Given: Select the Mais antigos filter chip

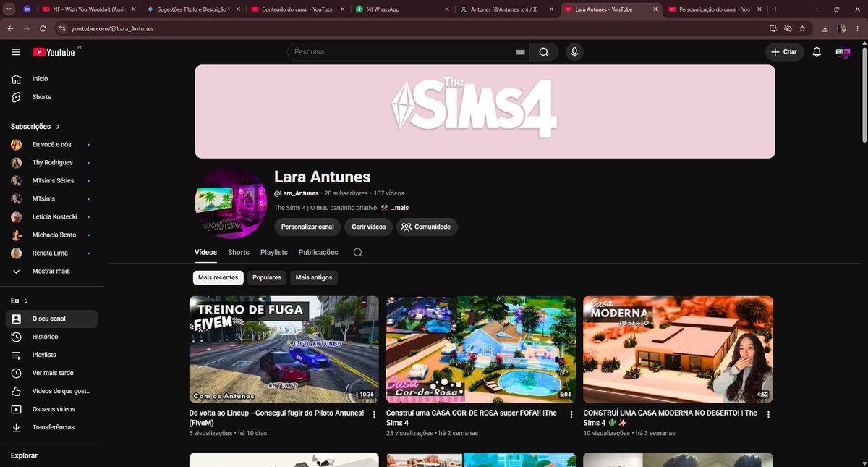Looking at the screenshot, I should click(x=314, y=278).
